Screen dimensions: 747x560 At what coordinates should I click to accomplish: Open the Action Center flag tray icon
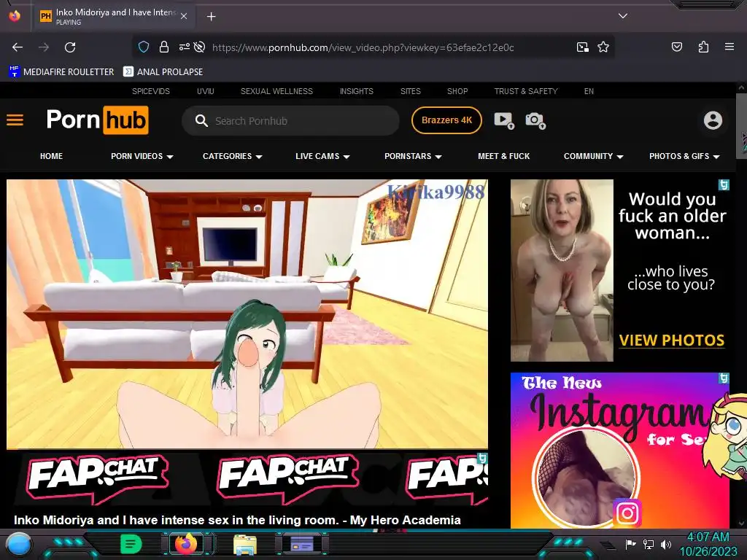pyautogui.click(x=630, y=544)
